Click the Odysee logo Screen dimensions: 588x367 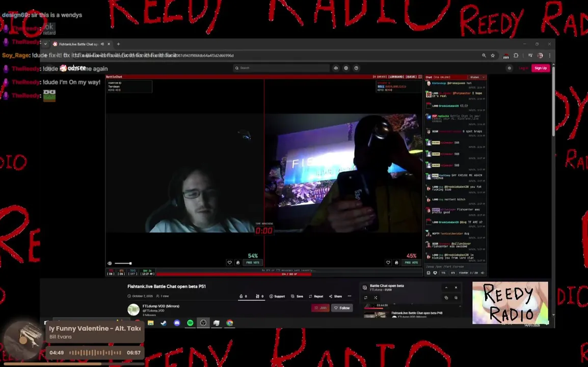pos(73,68)
